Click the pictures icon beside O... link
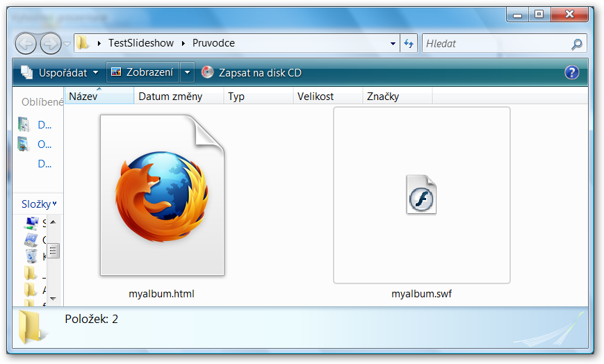Screen dimensions: 604x364 24,144
